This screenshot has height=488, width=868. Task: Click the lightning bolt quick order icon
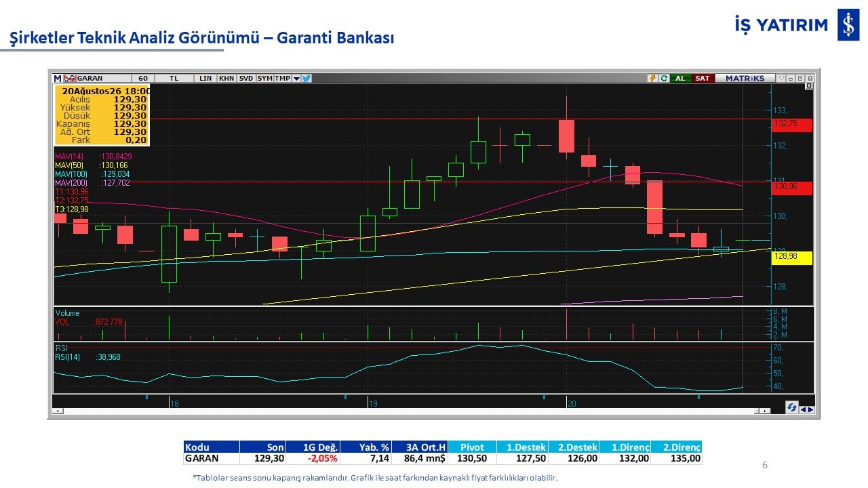653,78
